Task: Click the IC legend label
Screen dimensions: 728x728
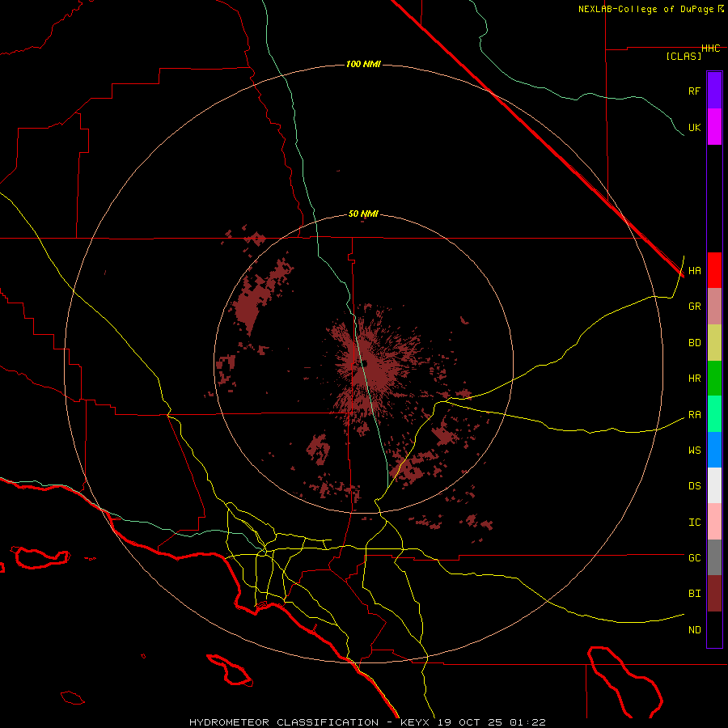Action: (x=694, y=523)
